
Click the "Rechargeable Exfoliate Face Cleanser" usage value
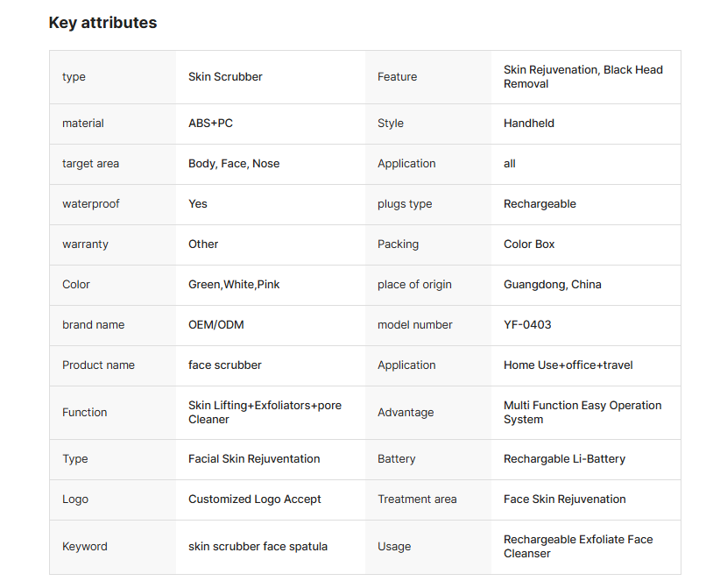click(577, 547)
